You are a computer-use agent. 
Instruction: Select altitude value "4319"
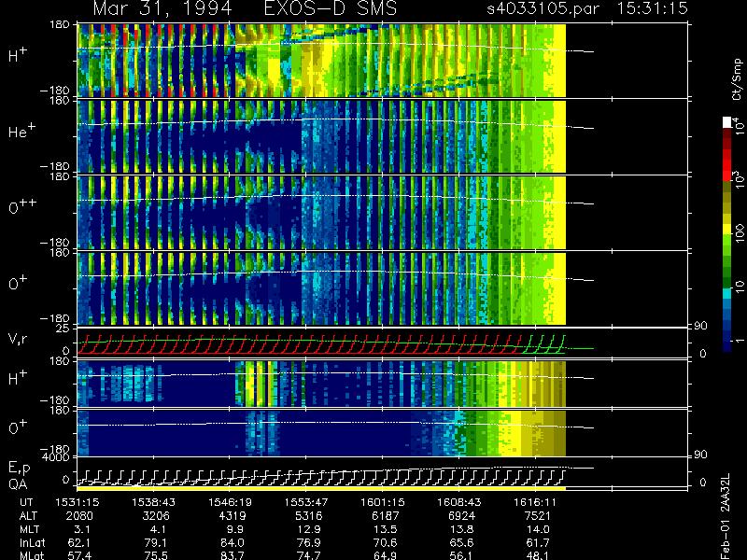tap(233, 516)
